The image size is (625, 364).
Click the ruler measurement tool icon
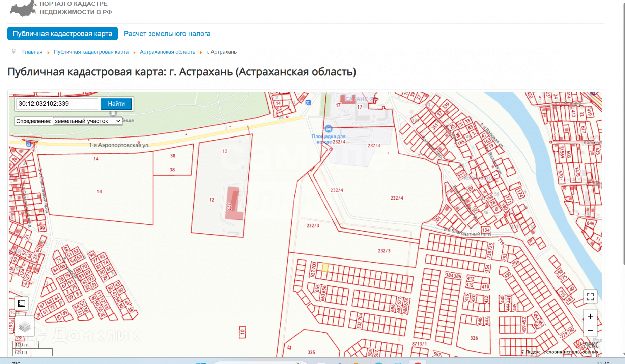coord(22,304)
